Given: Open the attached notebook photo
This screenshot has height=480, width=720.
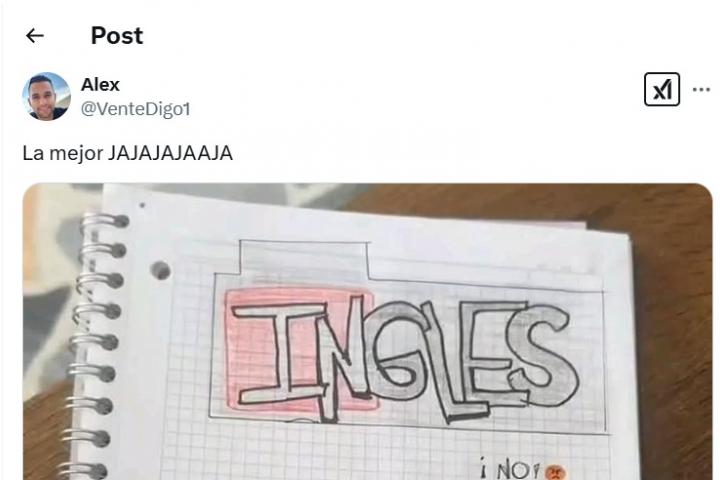Looking at the screenshot, I should [x=367, y=332].
